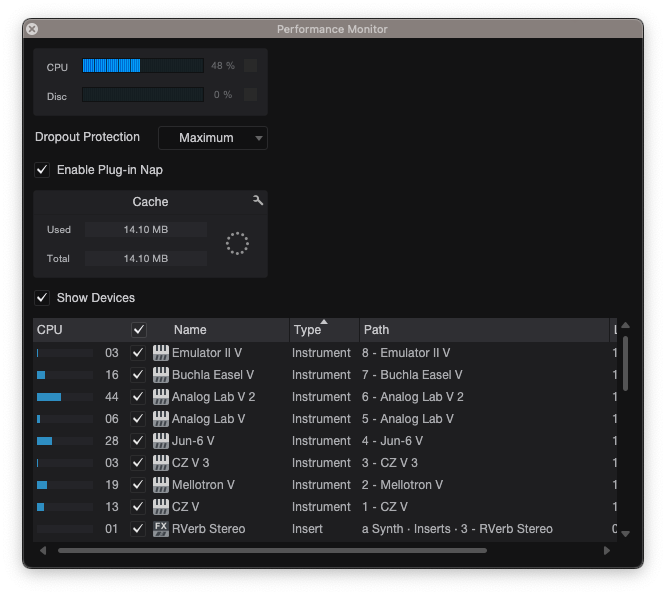Click the Disc usage meter bar

[143, 95]
